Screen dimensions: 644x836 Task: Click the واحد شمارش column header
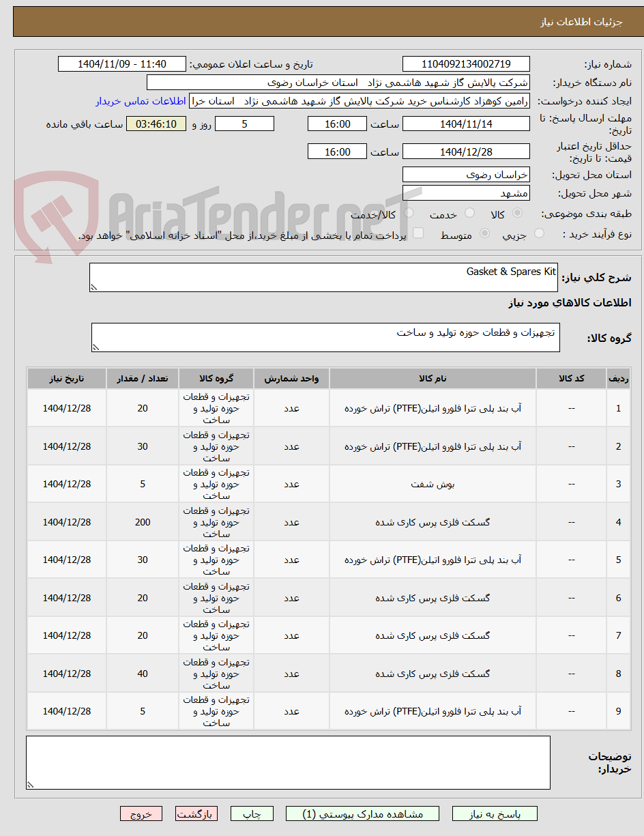(x=291, y=379)
